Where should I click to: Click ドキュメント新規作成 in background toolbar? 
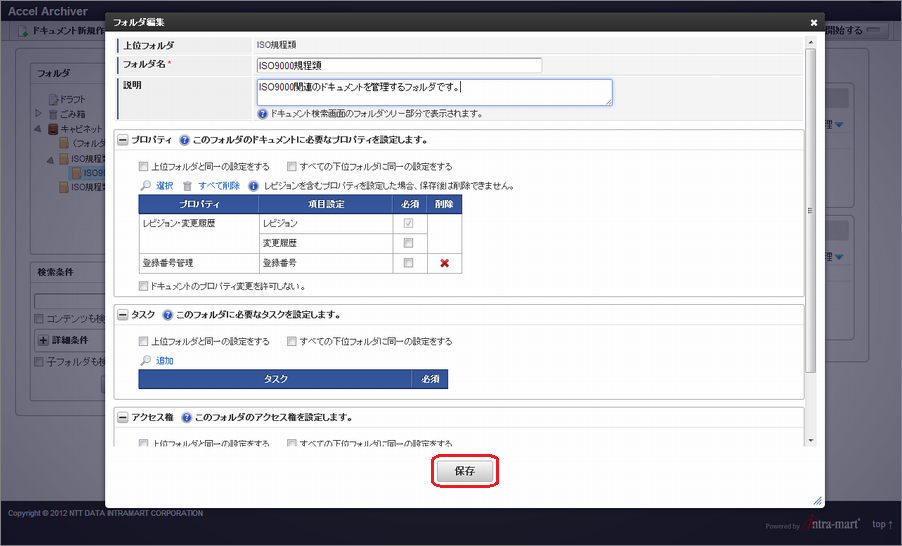pos(62,30)
